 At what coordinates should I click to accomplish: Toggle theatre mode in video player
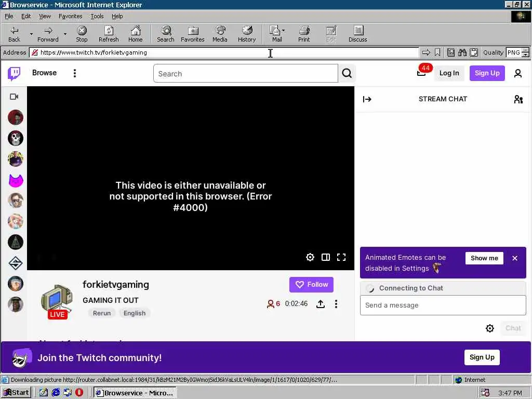point(326,257)
